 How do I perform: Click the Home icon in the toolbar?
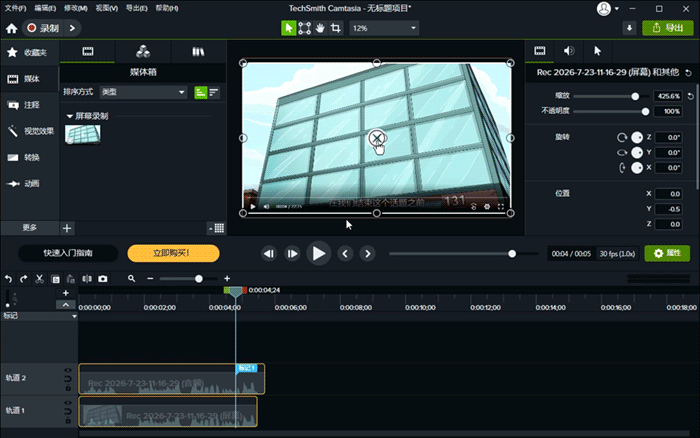point(12,29)
